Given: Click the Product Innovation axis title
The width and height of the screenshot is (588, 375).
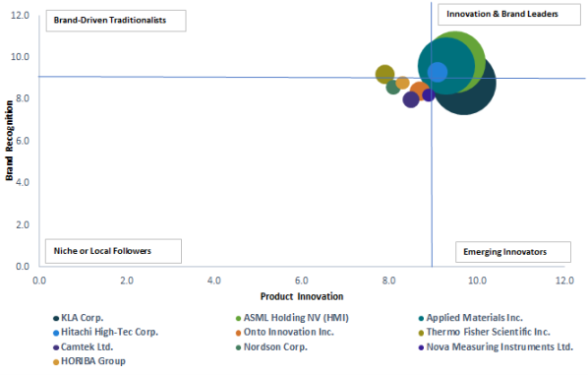Looking at the screenshot, I should click(302, 296).
